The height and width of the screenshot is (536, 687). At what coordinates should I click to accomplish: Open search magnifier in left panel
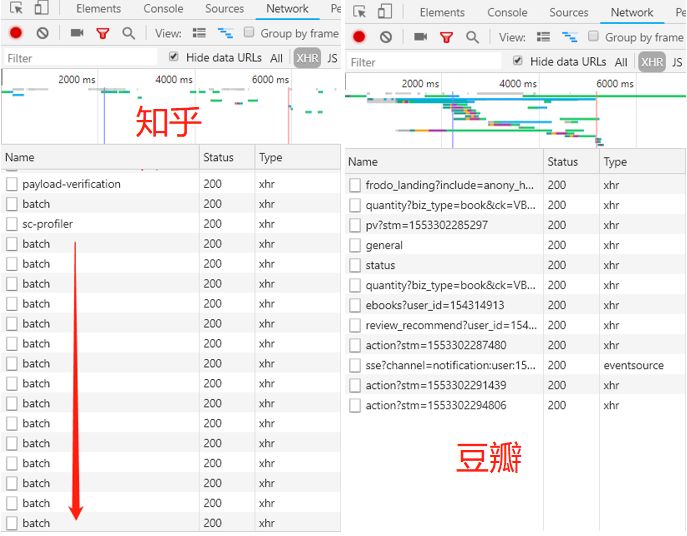(129, 33)
